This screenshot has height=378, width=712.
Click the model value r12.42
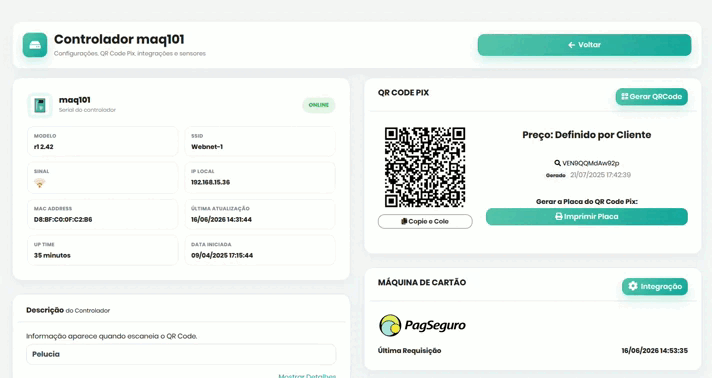click(44, 147)
